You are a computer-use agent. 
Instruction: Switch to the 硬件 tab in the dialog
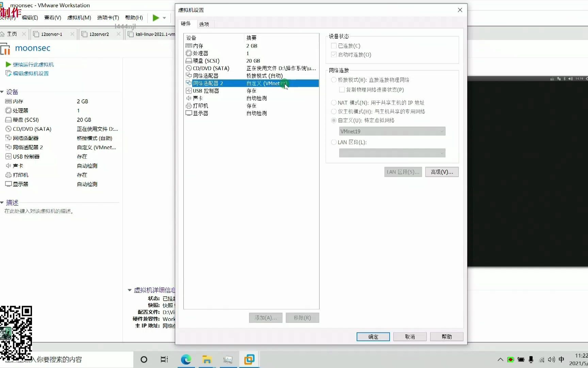pos(186,24)
